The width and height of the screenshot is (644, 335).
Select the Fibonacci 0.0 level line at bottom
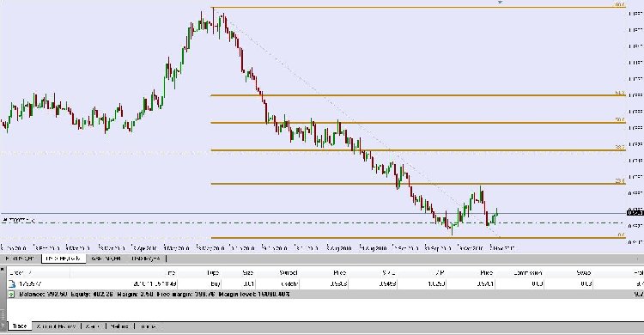click(x=418, y=238)
